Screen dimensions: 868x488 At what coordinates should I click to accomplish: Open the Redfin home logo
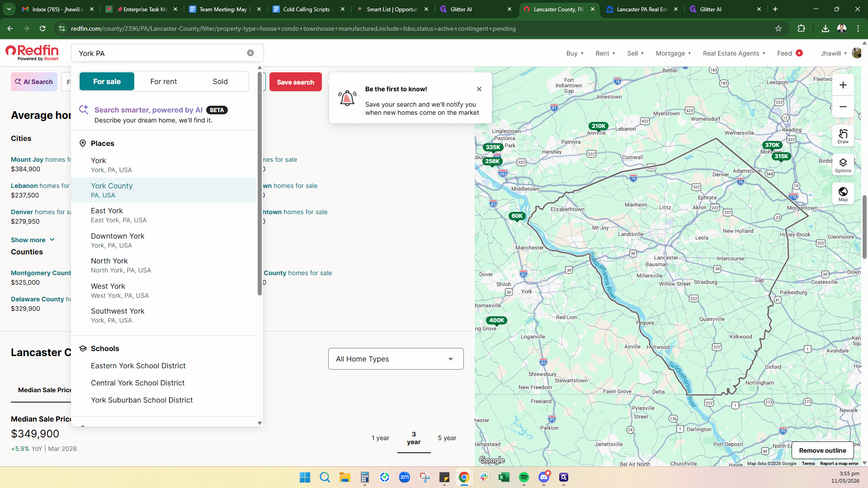pos(32,53)
